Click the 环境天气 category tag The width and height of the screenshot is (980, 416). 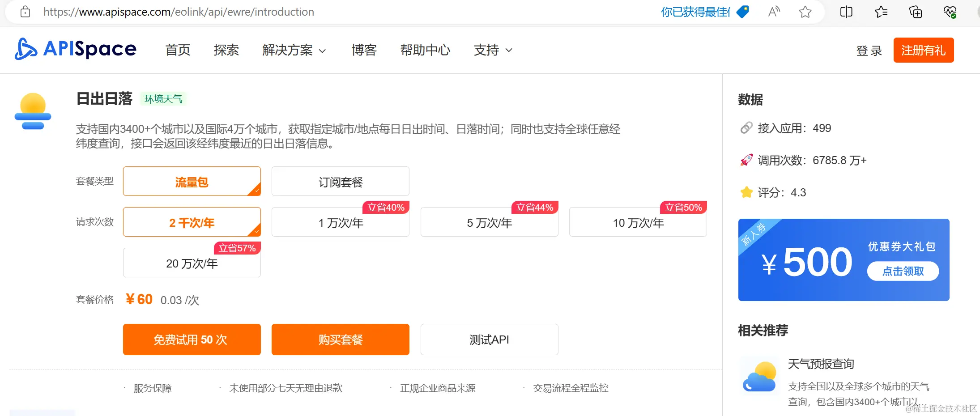pos(163,99)
